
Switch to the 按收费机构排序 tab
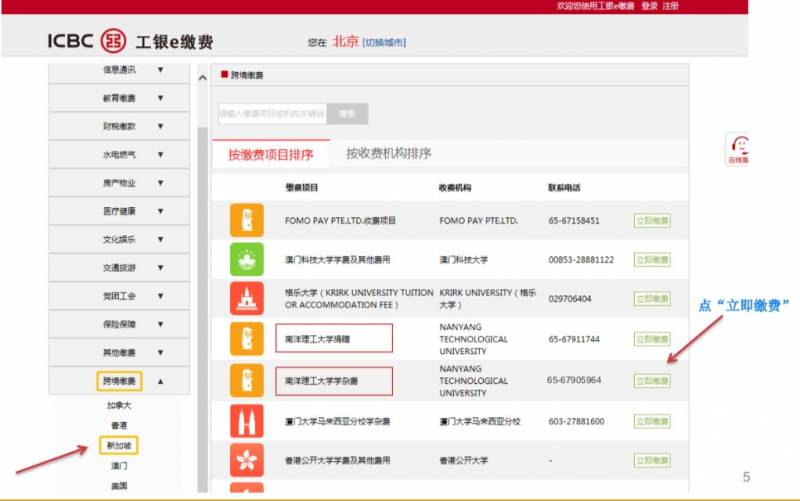389,154
